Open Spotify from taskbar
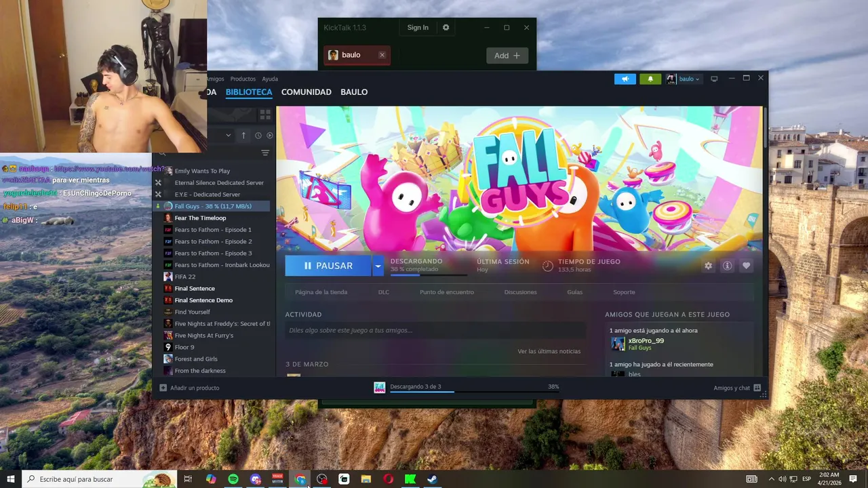Screen dimensions: 868x488 (233, 479)
